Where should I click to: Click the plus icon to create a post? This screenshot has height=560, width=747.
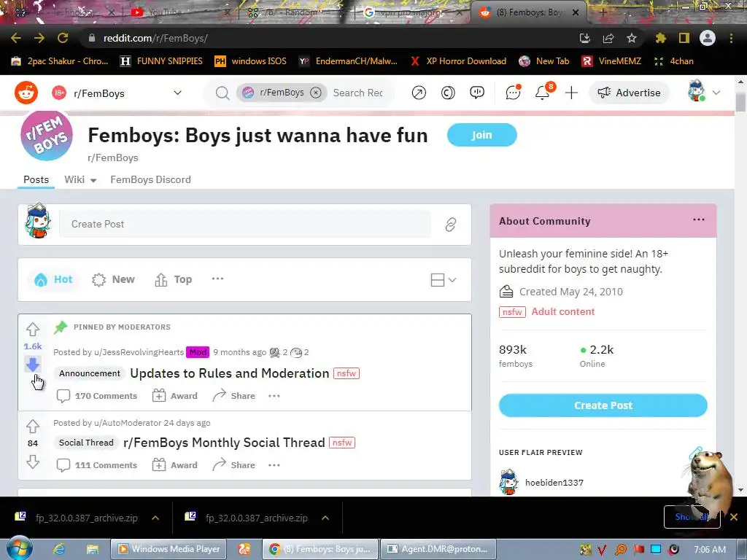571,93
